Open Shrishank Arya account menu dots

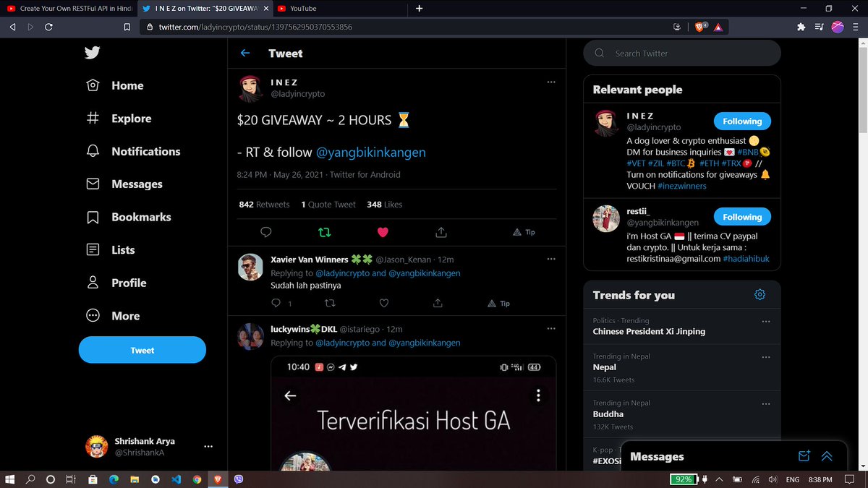click(208, 447)
